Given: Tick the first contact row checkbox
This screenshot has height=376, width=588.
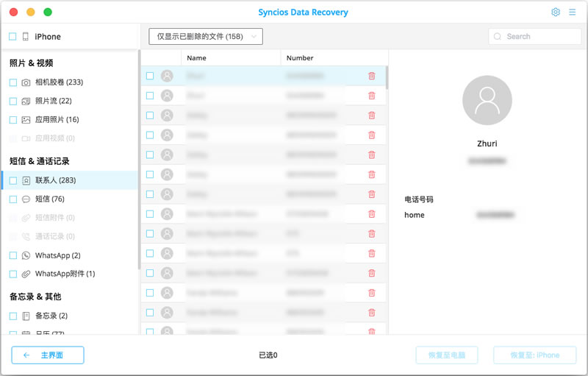Looking at the screenshot, I should [150, 76].
